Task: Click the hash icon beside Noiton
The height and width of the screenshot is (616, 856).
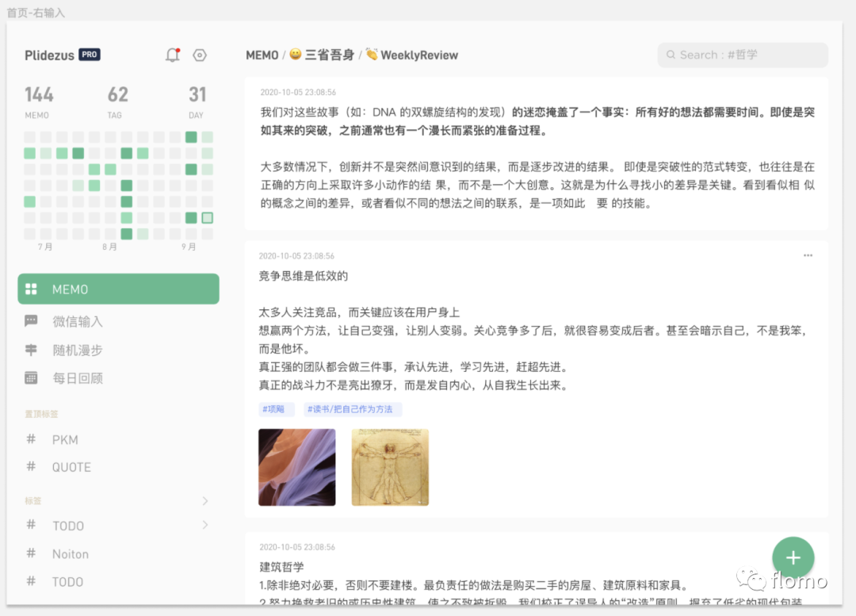Action: click(x=31, y=553)
